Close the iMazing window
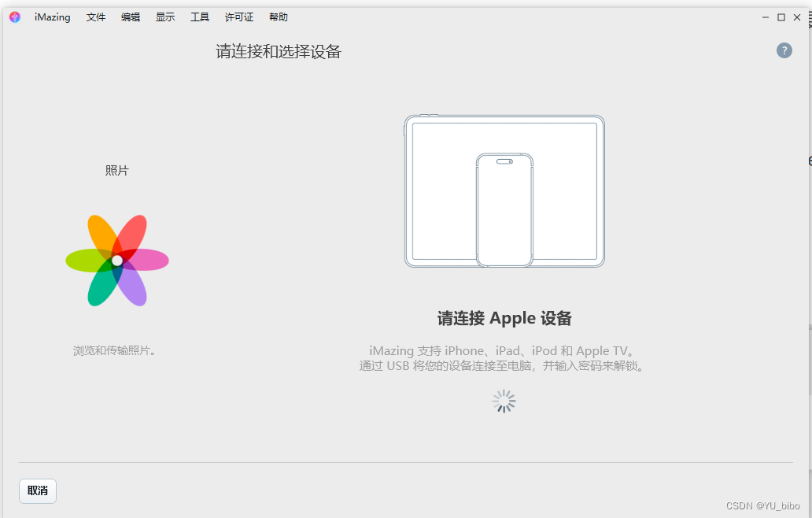812x518 pixels. [797, 17]
